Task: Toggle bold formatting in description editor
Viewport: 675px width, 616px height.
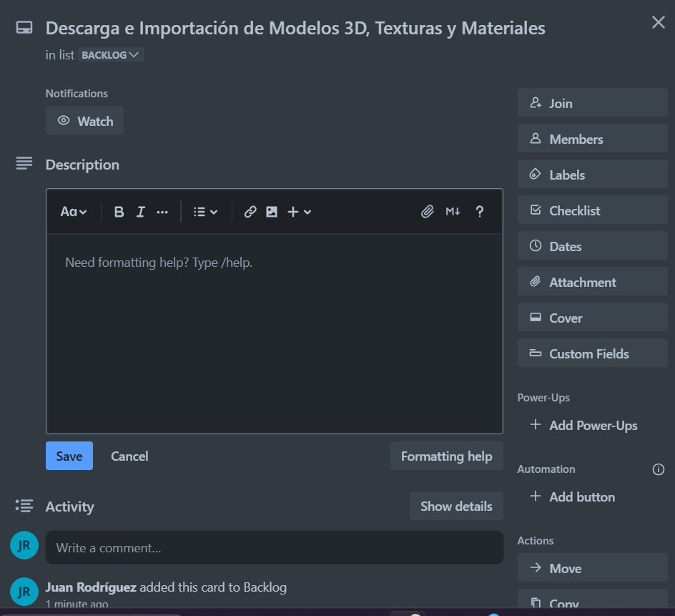Action: 119,212
